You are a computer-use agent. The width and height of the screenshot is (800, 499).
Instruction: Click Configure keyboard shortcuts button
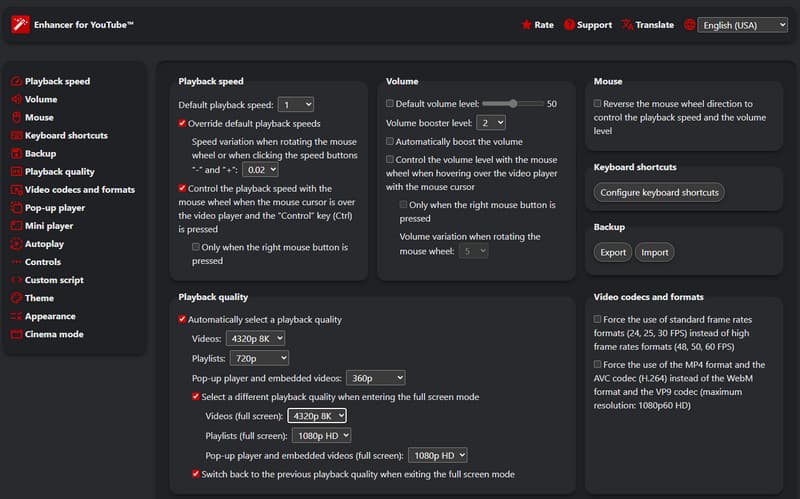659,192
